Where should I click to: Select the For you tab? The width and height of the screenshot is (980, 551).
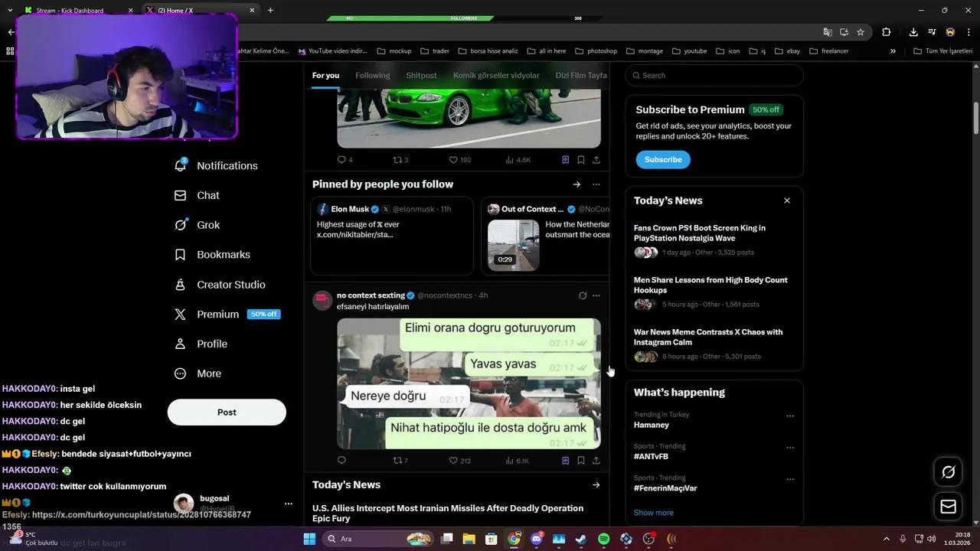point(325,75)
